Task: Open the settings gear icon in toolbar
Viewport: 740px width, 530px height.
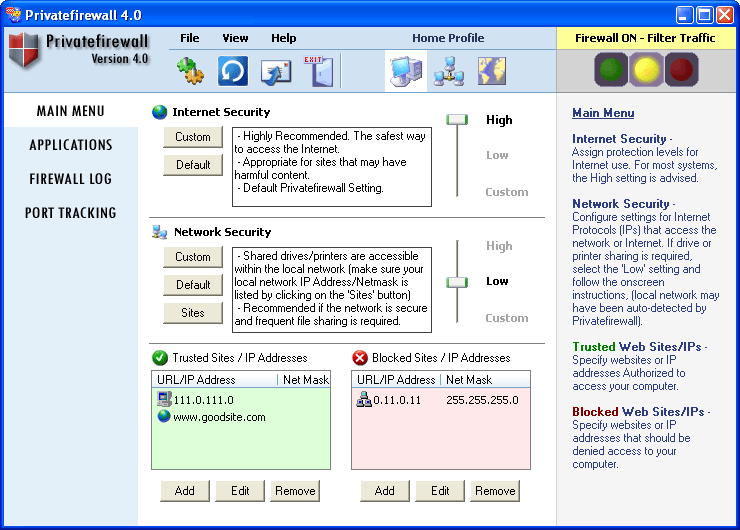Action: [191, 71]
